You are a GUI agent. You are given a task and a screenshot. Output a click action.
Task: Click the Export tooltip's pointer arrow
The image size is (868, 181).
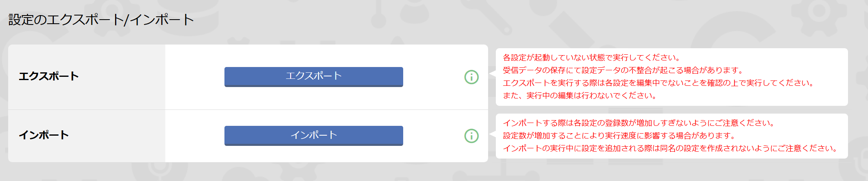[x=493, y=74]
